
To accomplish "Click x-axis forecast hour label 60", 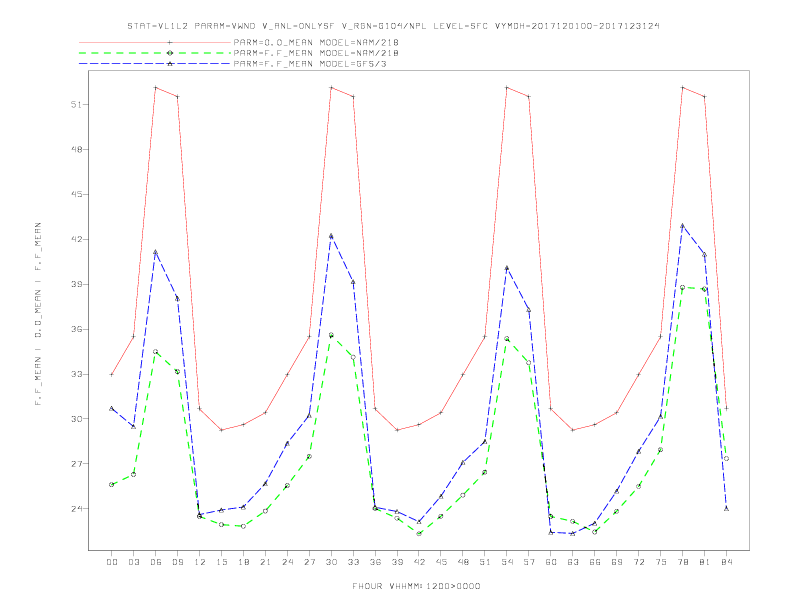I will click(x=551, y=562).
